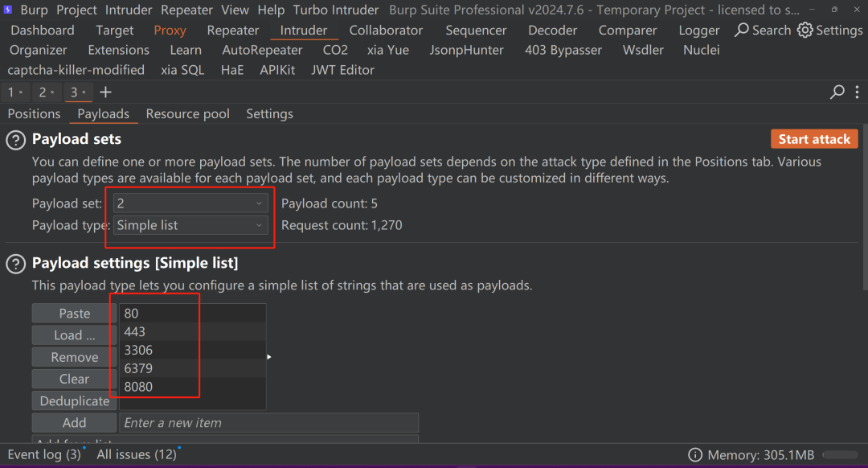The height and width of the screenshot is (468, 868).
Task: Go to the Positions sub-tab
Action: coord(34,114)
